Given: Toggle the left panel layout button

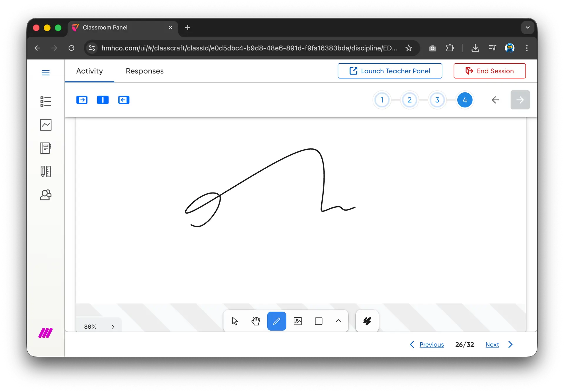Looking at the screenshot, I should coord(82,100).
